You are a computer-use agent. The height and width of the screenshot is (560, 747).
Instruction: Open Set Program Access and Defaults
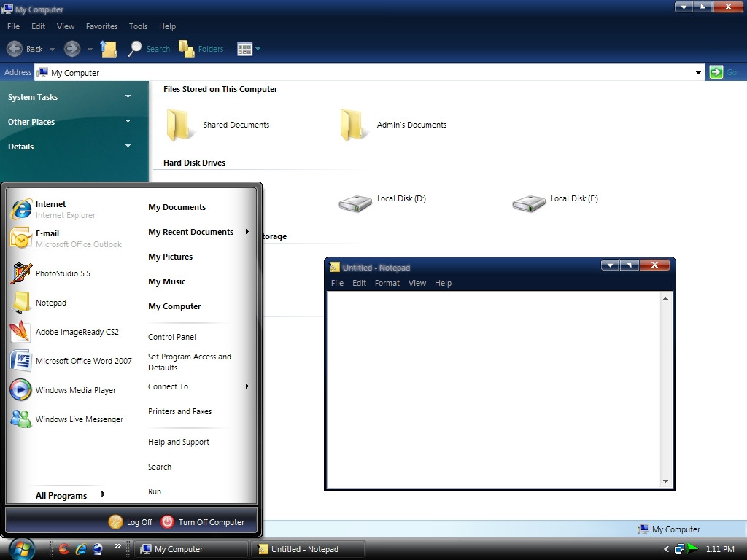(x=190, y=362)
